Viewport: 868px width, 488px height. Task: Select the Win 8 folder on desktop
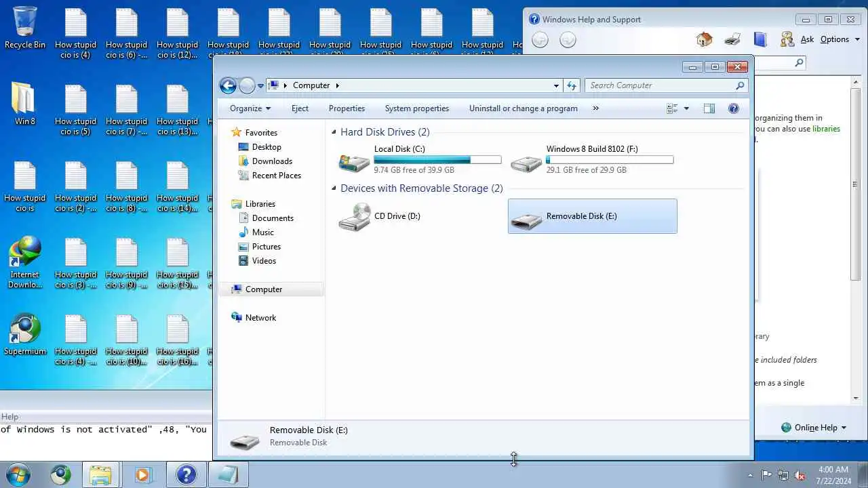point(24,104)
